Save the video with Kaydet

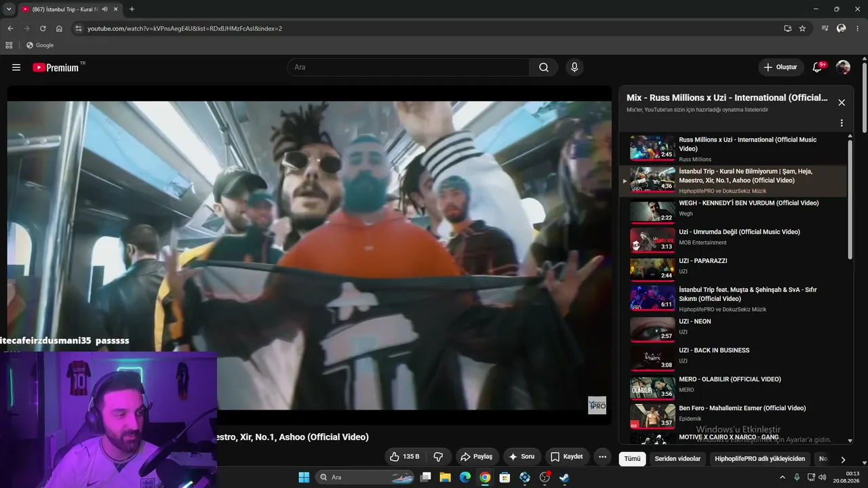pos(566,457)
